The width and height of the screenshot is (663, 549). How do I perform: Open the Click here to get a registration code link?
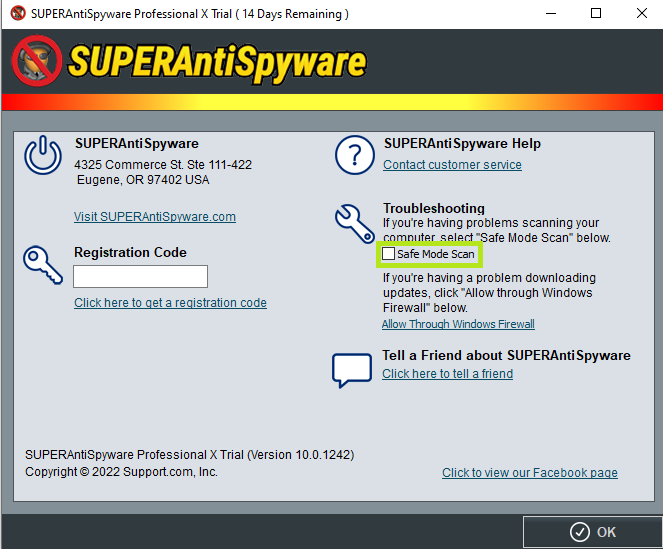[x=170, y=303]
